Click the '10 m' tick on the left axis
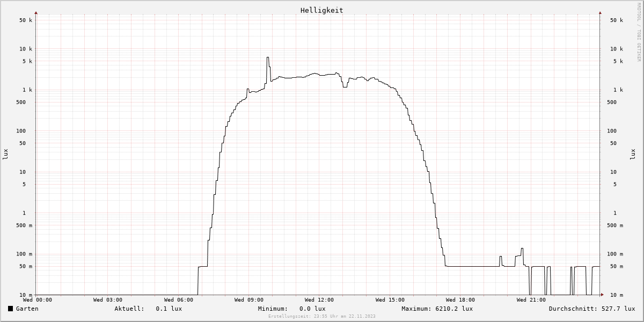 tap(26, 295)
